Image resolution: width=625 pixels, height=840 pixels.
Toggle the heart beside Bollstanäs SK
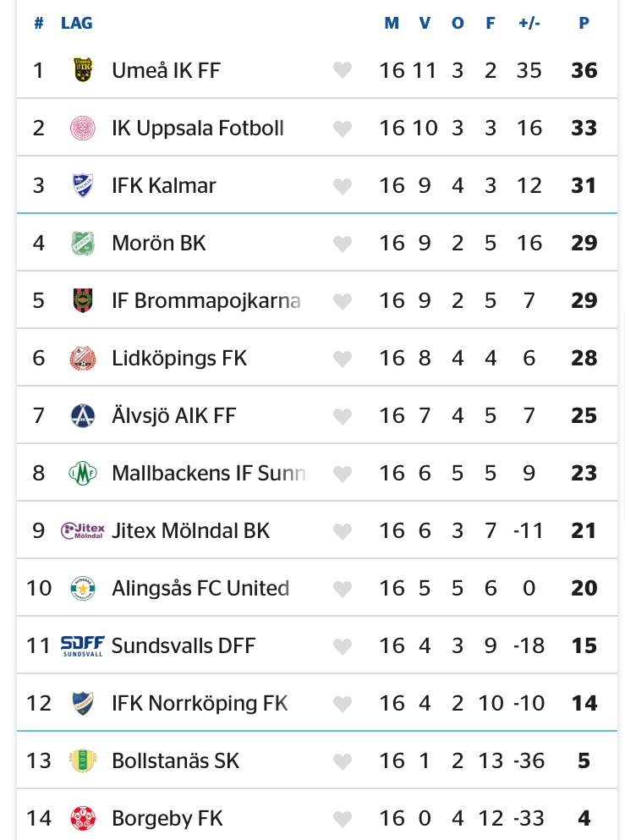click(x=342, y=761)
